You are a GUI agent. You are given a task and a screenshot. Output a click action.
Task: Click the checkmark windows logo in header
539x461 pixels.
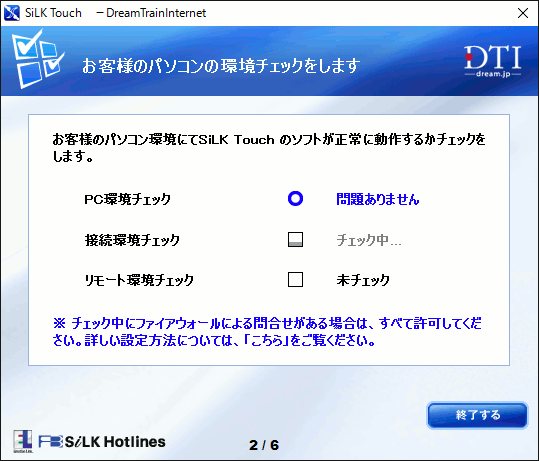[x=38, y=59]
